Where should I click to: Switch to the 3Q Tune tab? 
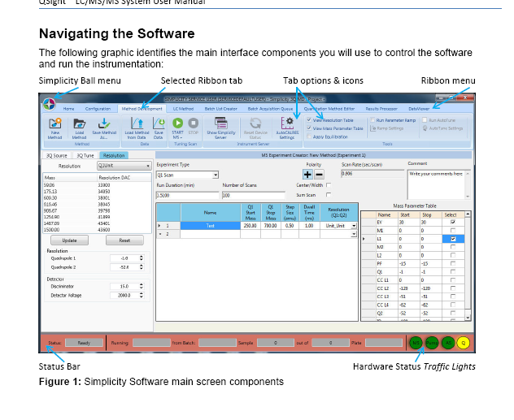click(x=85, y=155)
